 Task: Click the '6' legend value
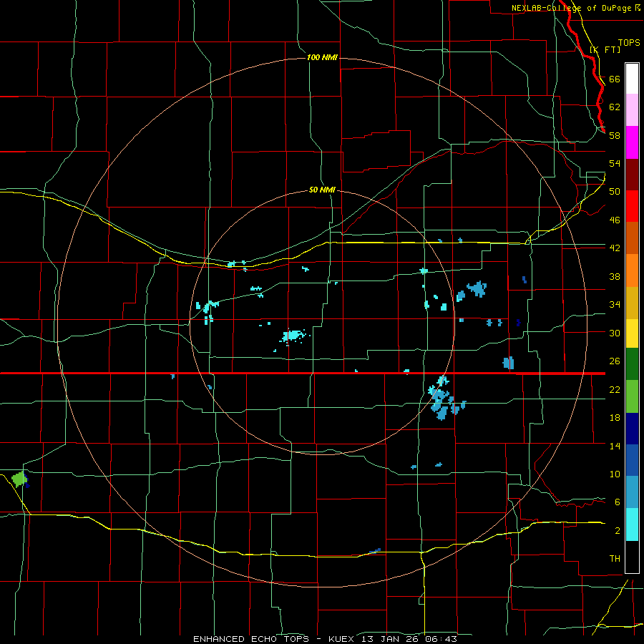[x=617, y=502]
